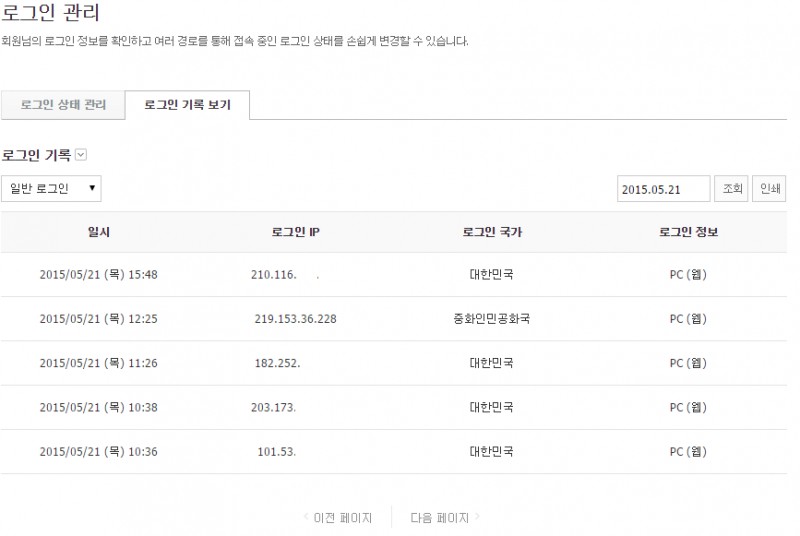Expand the 로그인 기록 arrow icon
The image size is (800, 536).
(82, 155)
